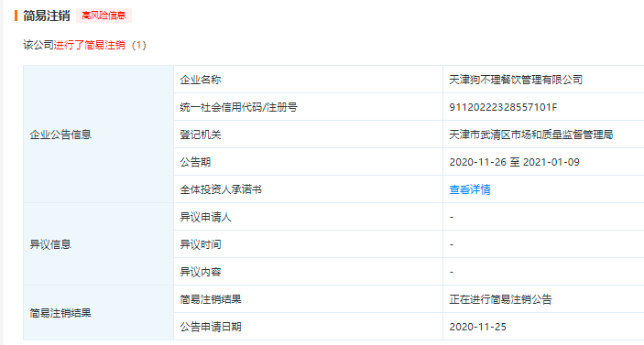Click 简易注销结果 group header in left column
The image size is (644, 345).
(x=99, y=313)
